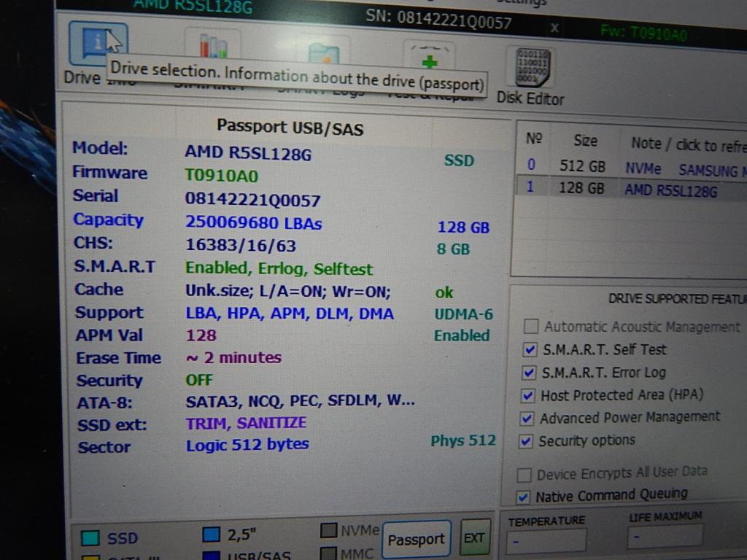This screenshot has width=747, height=560.
Task: Open the Disk Editor icon
Action: coord(533,68)
